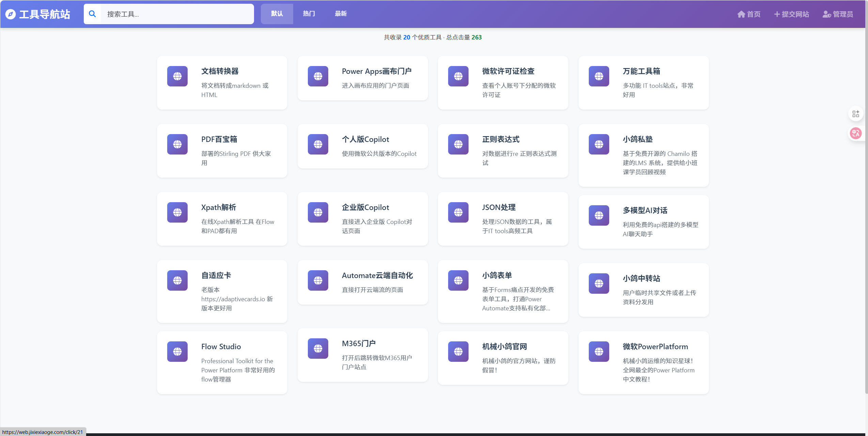Open the 管理员 login link
This screenshot has height=436, width=868.
click(838, 14)
